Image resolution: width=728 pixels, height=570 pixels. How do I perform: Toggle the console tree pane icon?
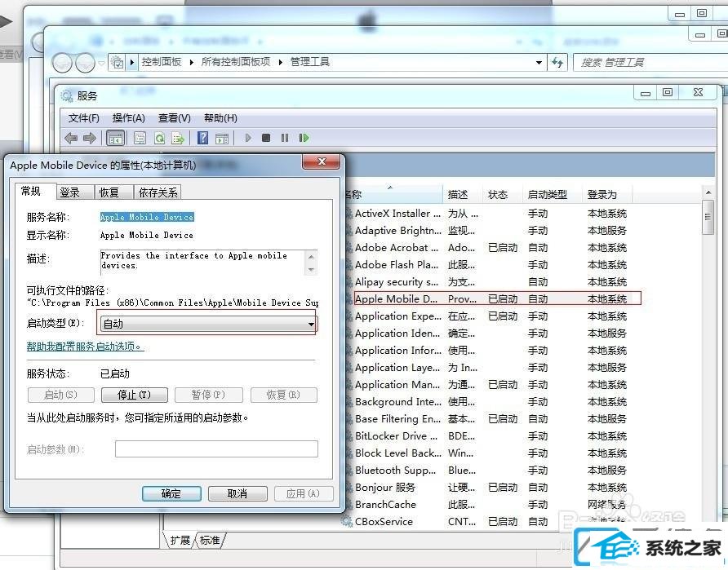[116, 138]
